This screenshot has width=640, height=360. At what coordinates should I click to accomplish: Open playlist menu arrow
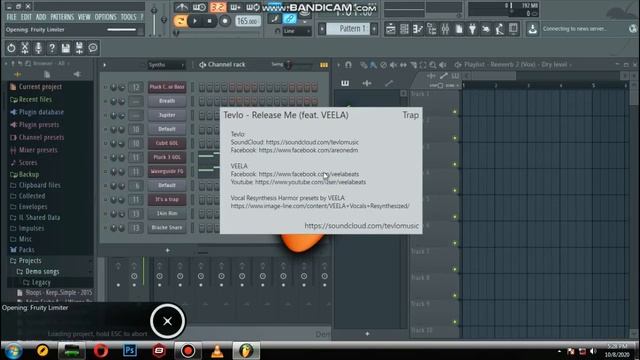pyautogui.click(x=338, y=65)
